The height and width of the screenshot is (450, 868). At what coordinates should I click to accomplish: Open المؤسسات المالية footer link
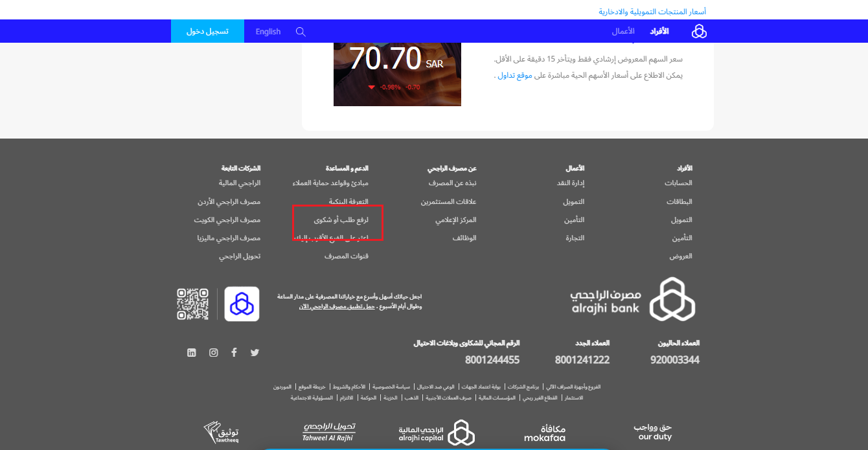(497, 398)
